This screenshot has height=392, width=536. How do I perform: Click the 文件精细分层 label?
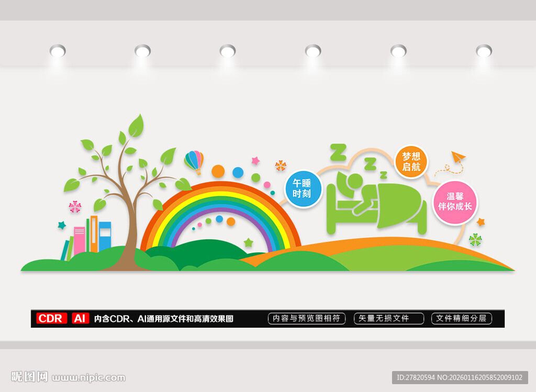click(x=462, y=318)
